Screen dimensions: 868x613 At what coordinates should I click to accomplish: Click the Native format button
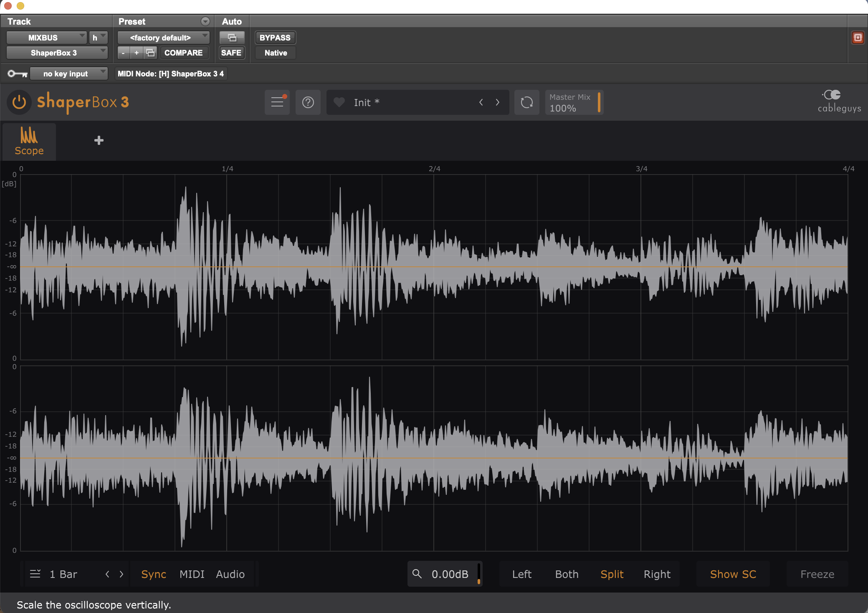(276, 53)
